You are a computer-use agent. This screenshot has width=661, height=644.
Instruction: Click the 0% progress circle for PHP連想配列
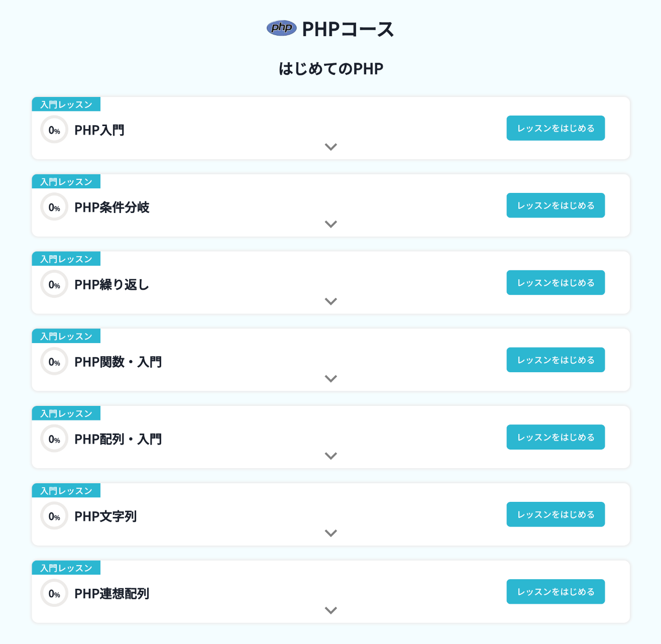coord(54,593)
